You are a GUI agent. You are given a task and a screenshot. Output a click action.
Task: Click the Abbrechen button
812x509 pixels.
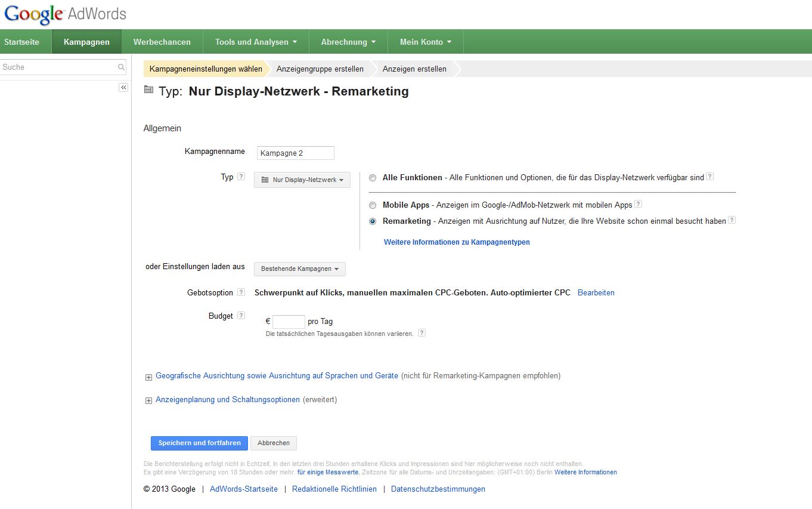point(274,443)
